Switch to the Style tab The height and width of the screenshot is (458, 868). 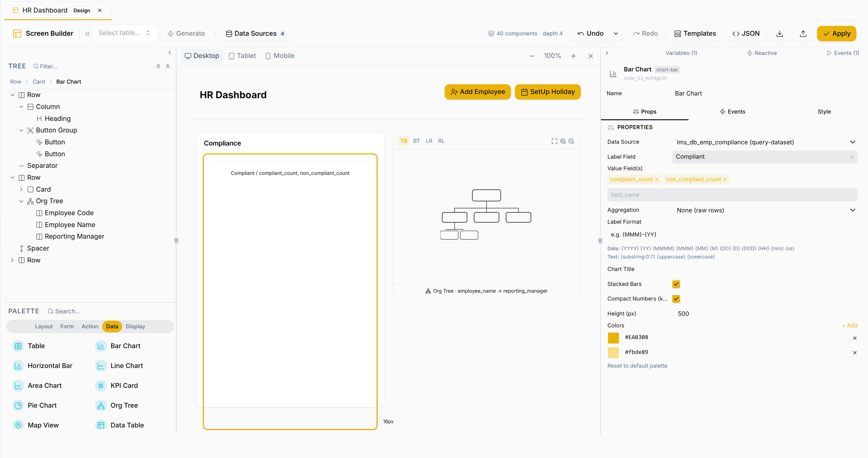coord(824,112)
